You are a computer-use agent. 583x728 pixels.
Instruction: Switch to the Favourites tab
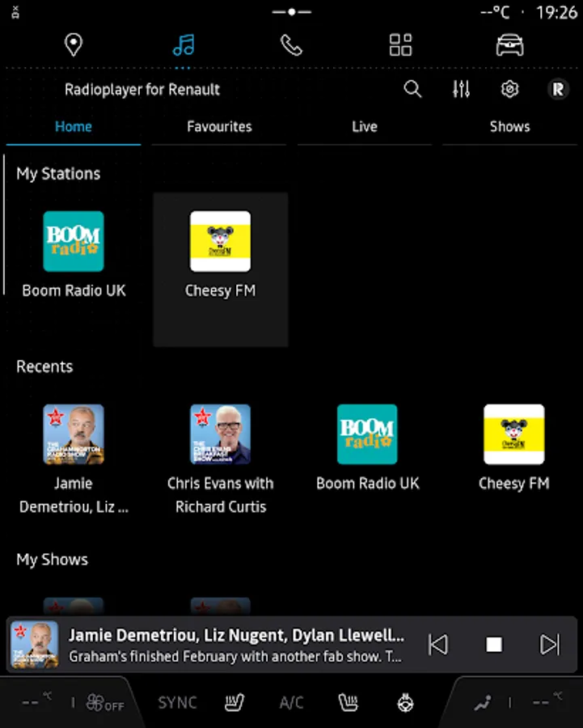tap(219, 127)
